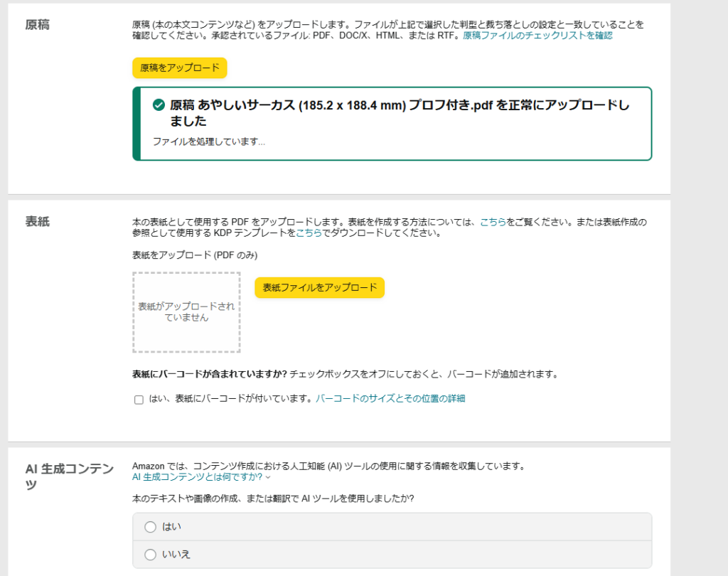Click the 原稿をアップロード button
Viewport: 728px width, 576px height.
click(180, 68)
